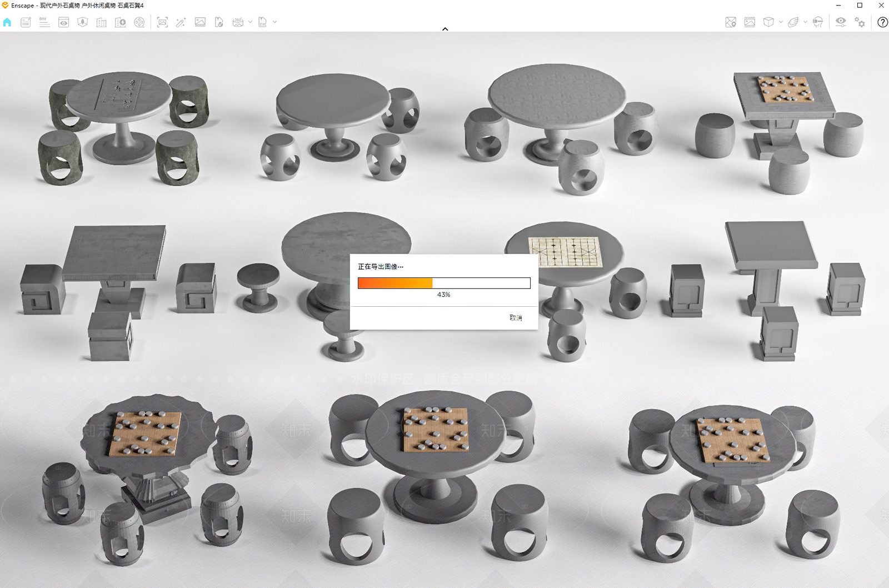889x588 pixels.
Task: Expand the EXE export dropdown arrow
Action: [x=274, y=22]
